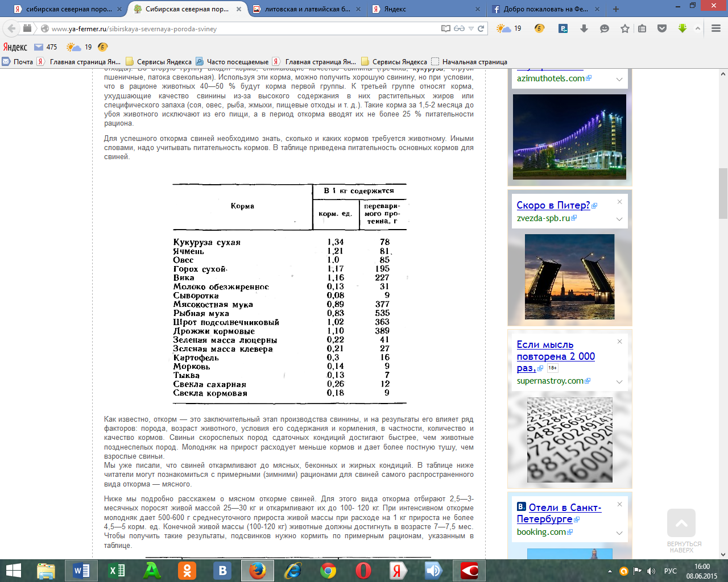Expand the supernastroy.com ad chevron
Screen dimensions: 728x582
(x=619, y=381)
